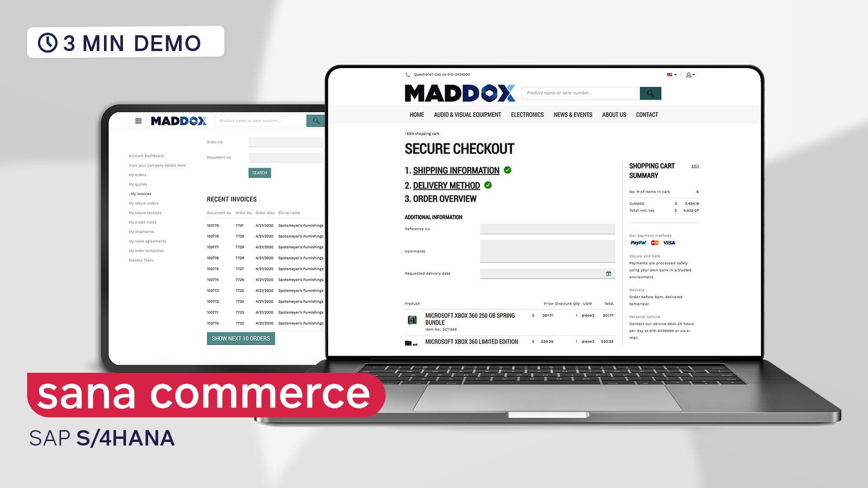
Task: Click the Visa payment method icon
Action: pos(670,243)
